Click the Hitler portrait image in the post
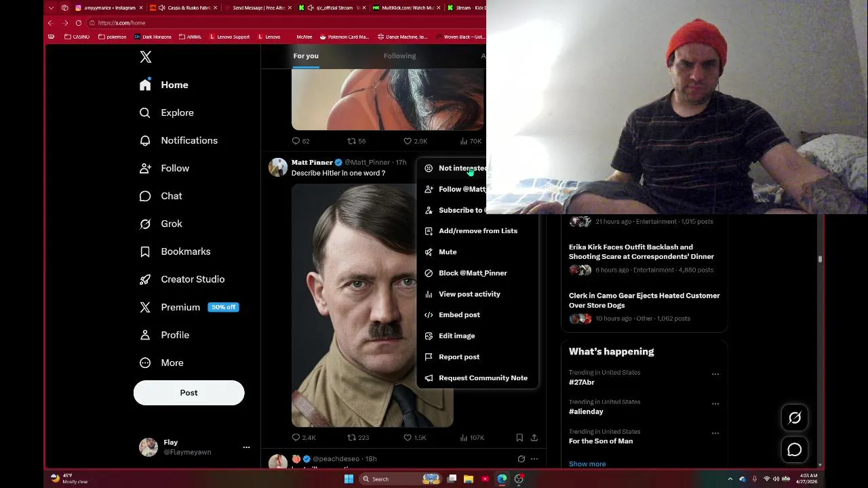The width and height of the screenshot is (868, 488). tap(353, 305)
